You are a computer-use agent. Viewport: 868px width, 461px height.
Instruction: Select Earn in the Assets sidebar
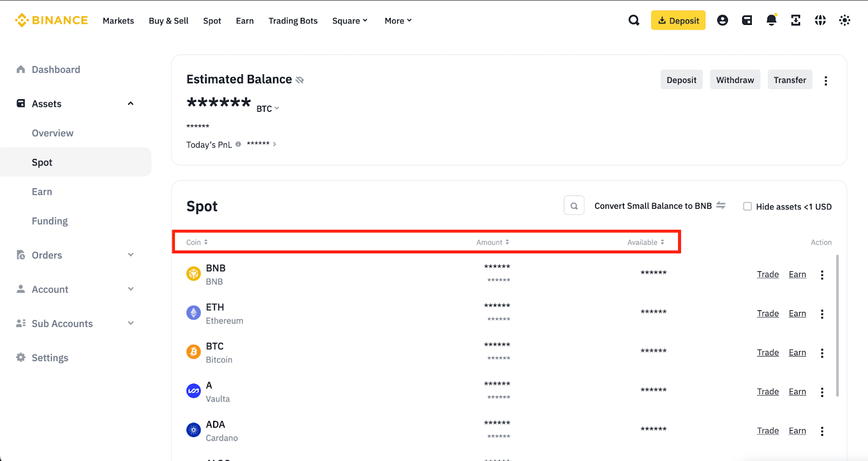coord(42,191)
